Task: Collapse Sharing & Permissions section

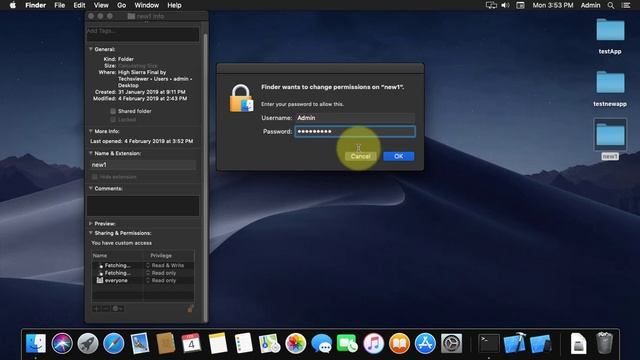Action: (x=91, y=233)
